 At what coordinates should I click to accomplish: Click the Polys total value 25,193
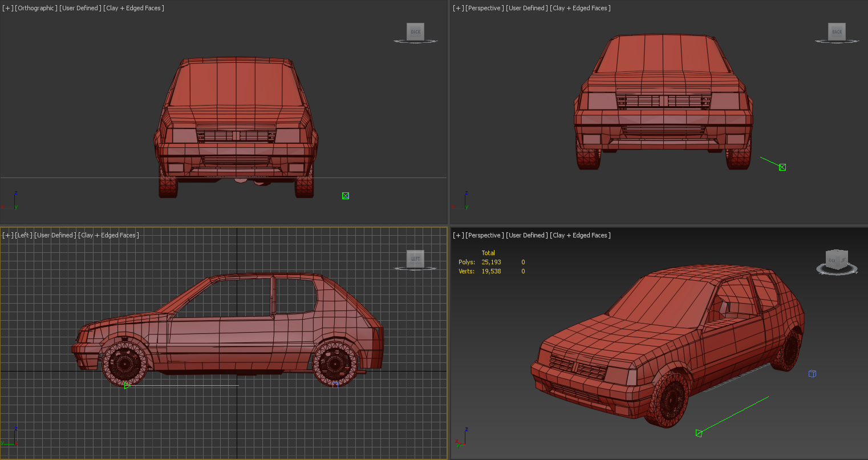(491, 262)
